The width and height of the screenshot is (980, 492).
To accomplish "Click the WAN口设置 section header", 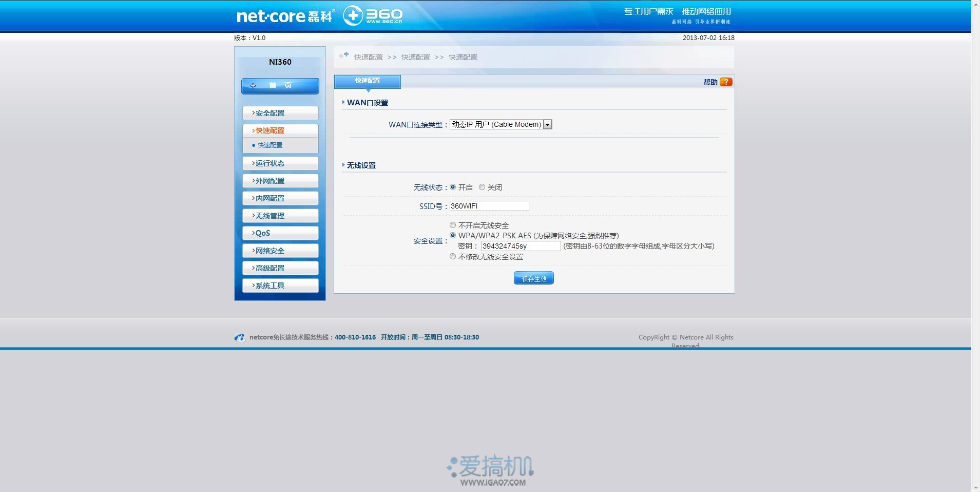I will point(368,103).
